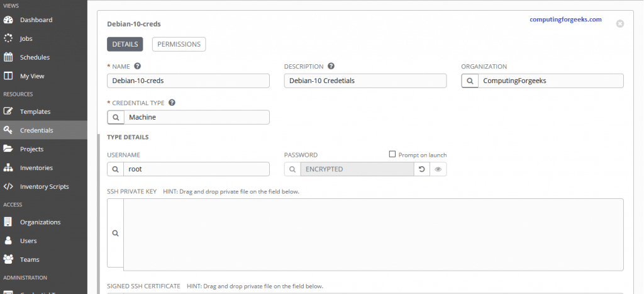The image size is (644, 294).
Task: Click the Projects folder icon
Action: pos(8,149)
